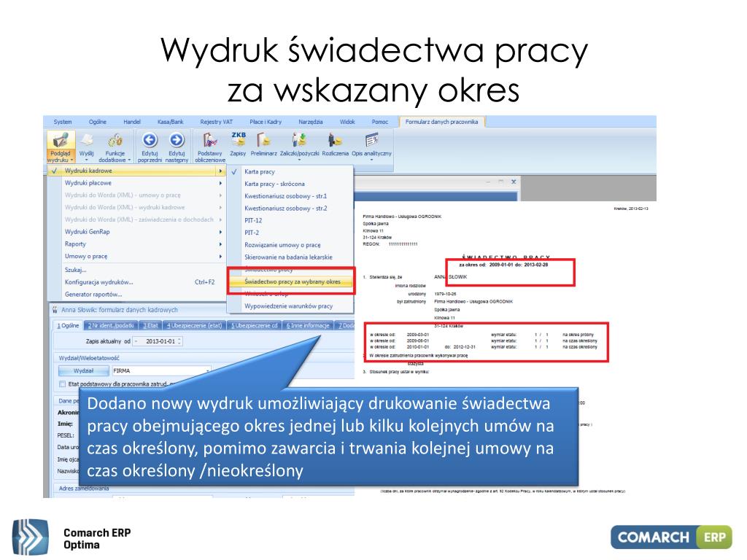Image resolution: width=747 pixels, height=560 pixels.
Task: Open the System menu
Action: click(63, 122)
